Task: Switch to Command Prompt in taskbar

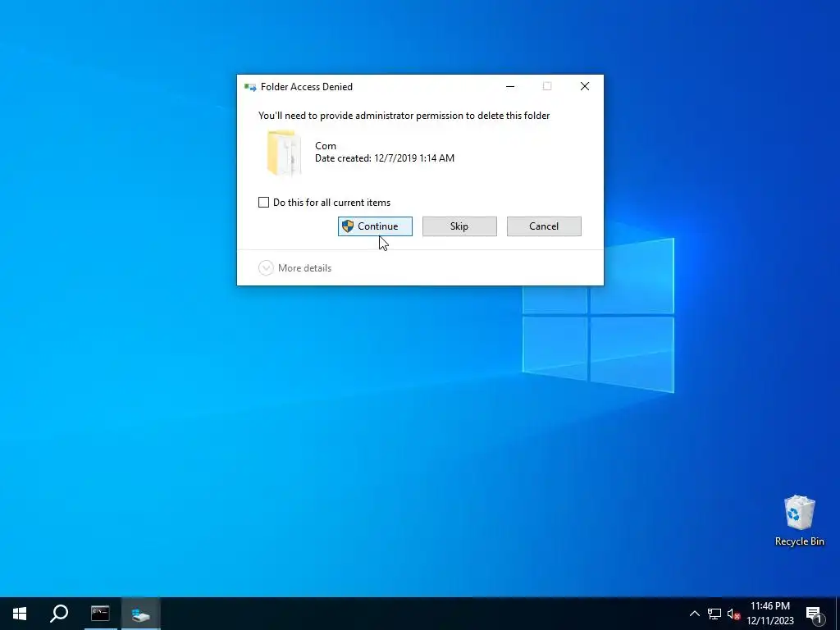Action: (100, 614)
